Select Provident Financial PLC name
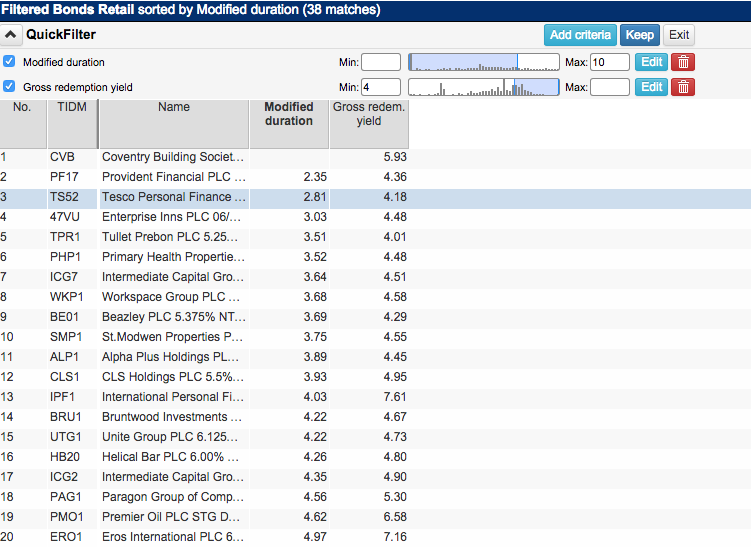751x547 pixels. tap(173, 177)
